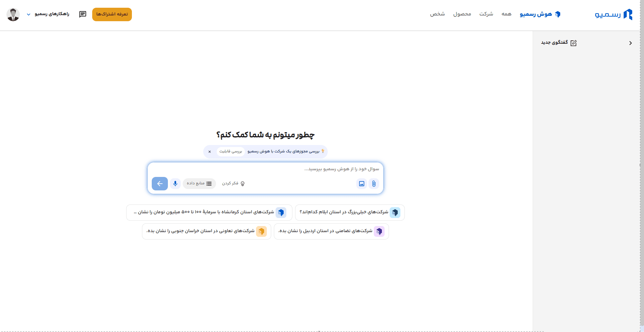Screen dimensions: 644x332
Task: Collapse the sidebar with the chevron
Action: (630, 43)
